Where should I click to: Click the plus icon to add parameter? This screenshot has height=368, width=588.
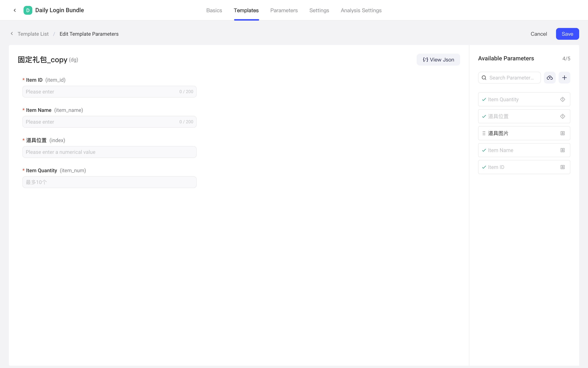(564, 78)
